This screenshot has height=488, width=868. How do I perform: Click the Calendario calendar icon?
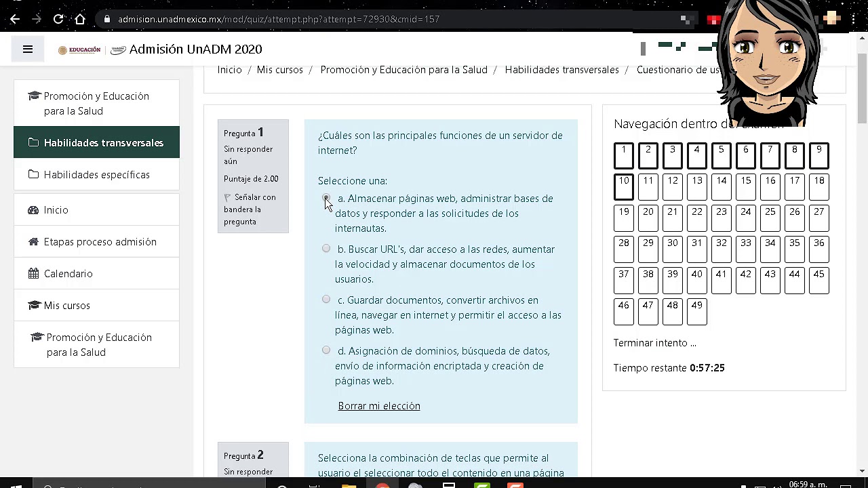pos(33,274)
